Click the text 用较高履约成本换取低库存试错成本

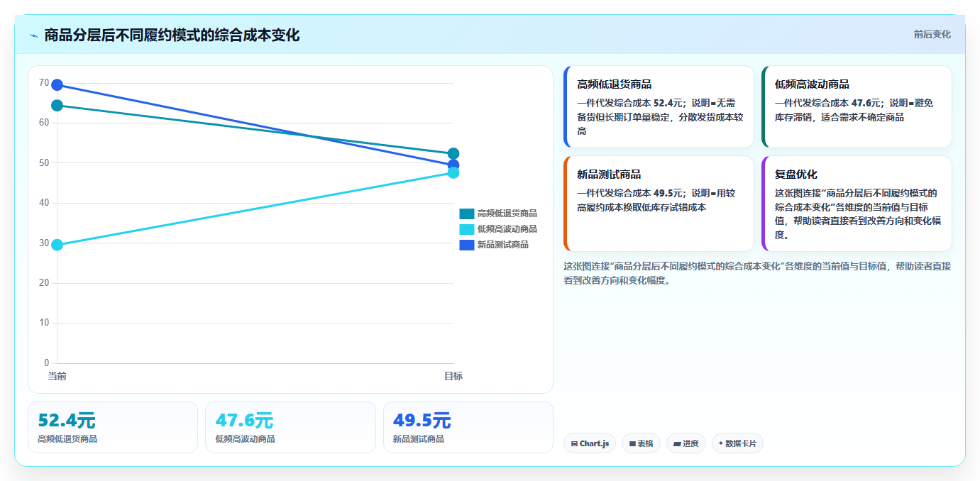click(656, 200)
